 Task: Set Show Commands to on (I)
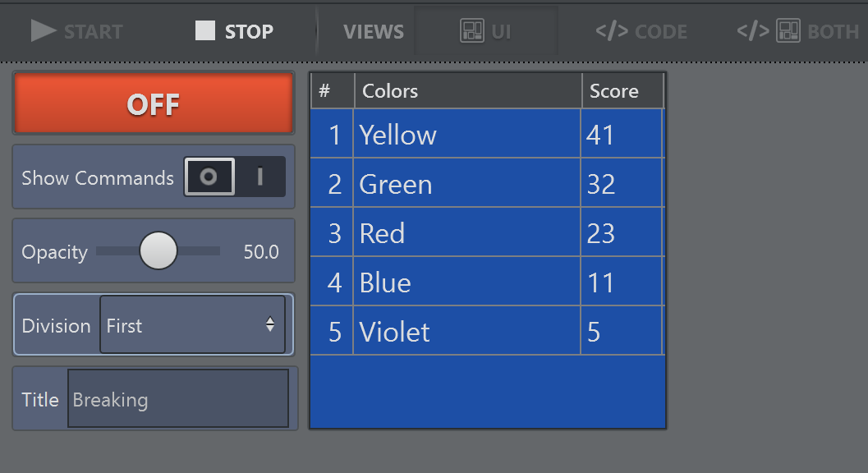click(x=260, y=177)
